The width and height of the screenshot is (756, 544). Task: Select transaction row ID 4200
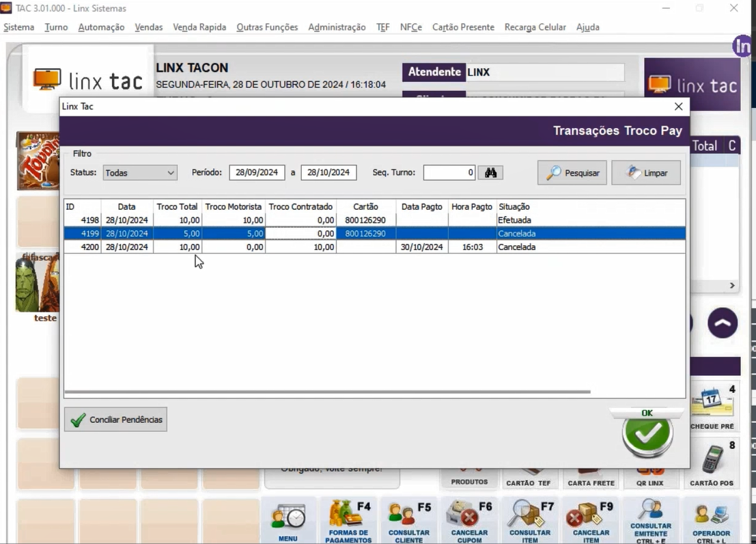point(375,247)
